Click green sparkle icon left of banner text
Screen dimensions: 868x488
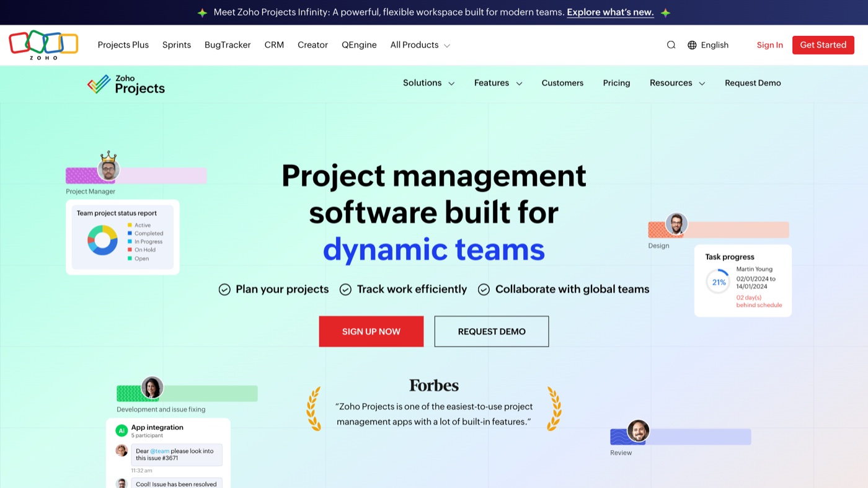tap(202, 12)
